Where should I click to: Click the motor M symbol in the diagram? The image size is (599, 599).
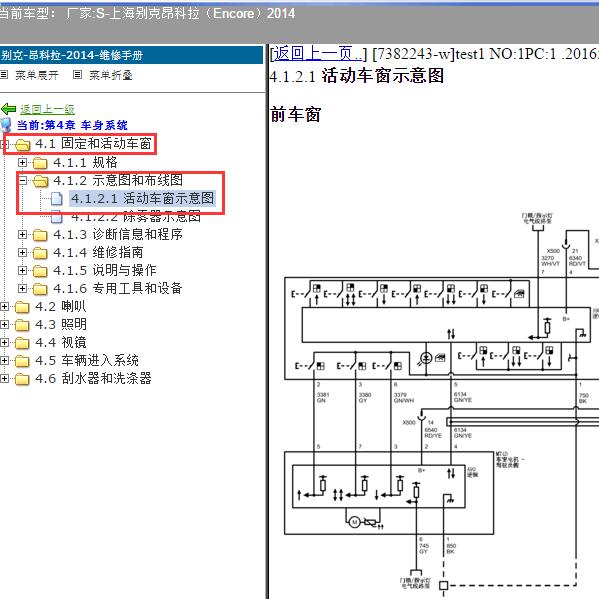[x=355, y=522]
